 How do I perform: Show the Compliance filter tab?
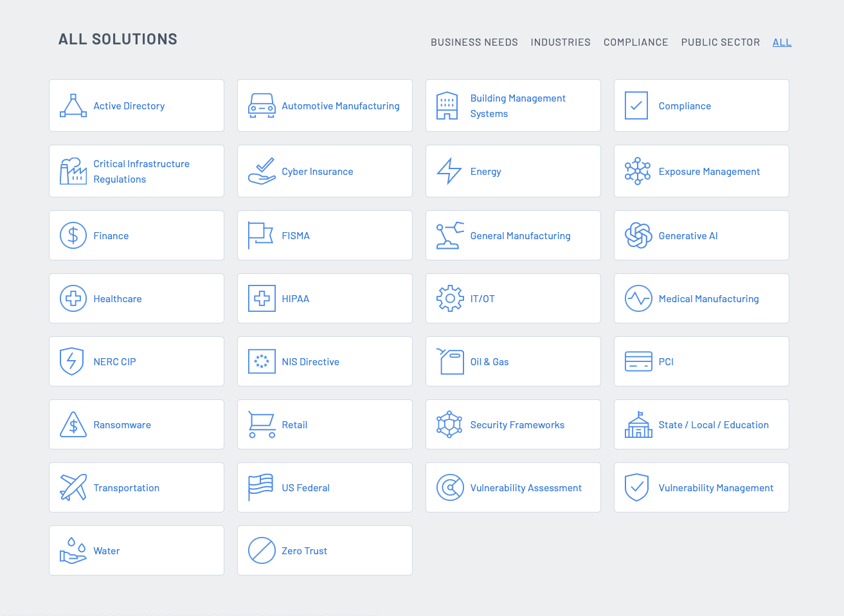pos(635,42)
